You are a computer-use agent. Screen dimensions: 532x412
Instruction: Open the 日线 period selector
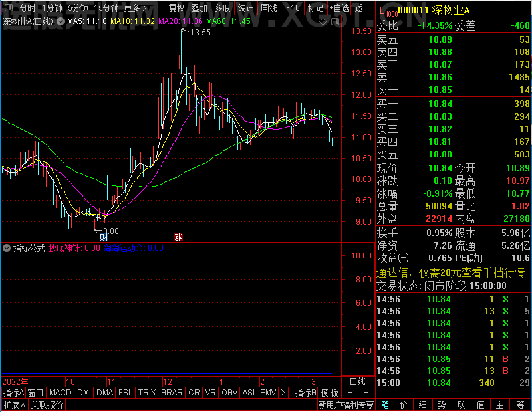pos(358,382)
